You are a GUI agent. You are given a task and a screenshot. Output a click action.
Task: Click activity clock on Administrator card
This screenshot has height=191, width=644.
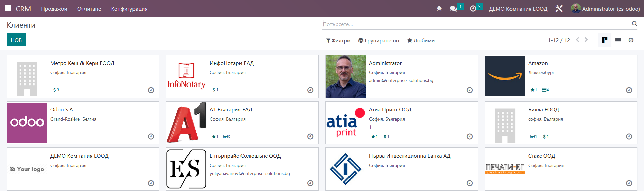click(470, 90)
